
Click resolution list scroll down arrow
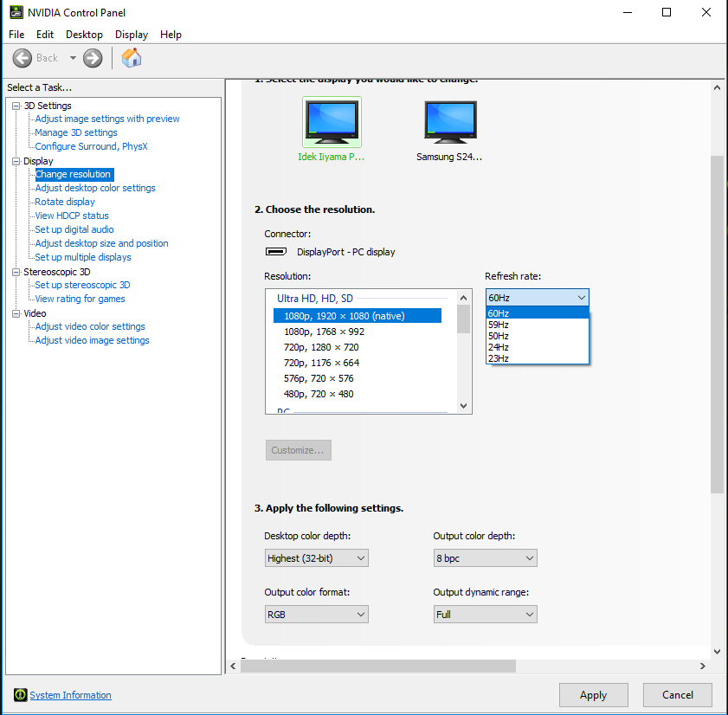(463, 405)
